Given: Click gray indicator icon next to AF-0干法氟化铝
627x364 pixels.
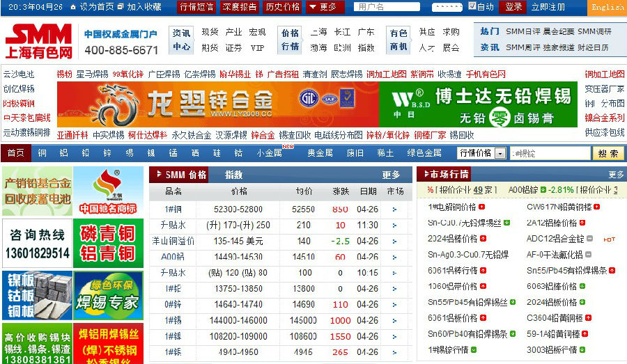Looking at the screenshot, I should (588, 254).
